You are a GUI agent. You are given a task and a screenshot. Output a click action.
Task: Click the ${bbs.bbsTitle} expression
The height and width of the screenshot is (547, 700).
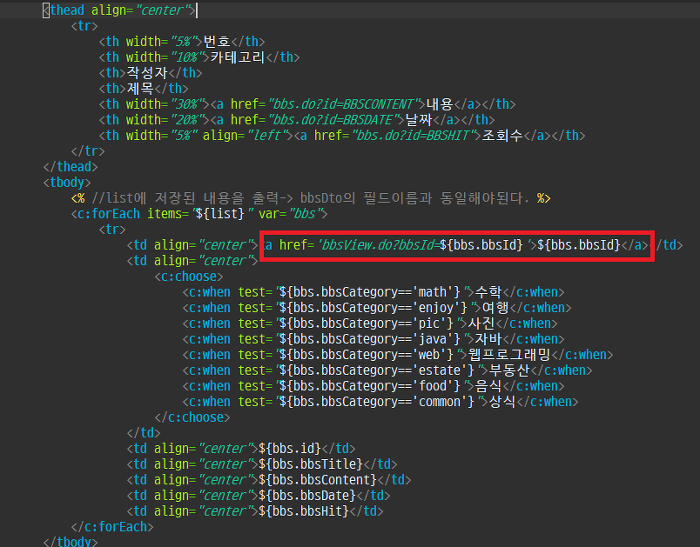pos(311,464)
